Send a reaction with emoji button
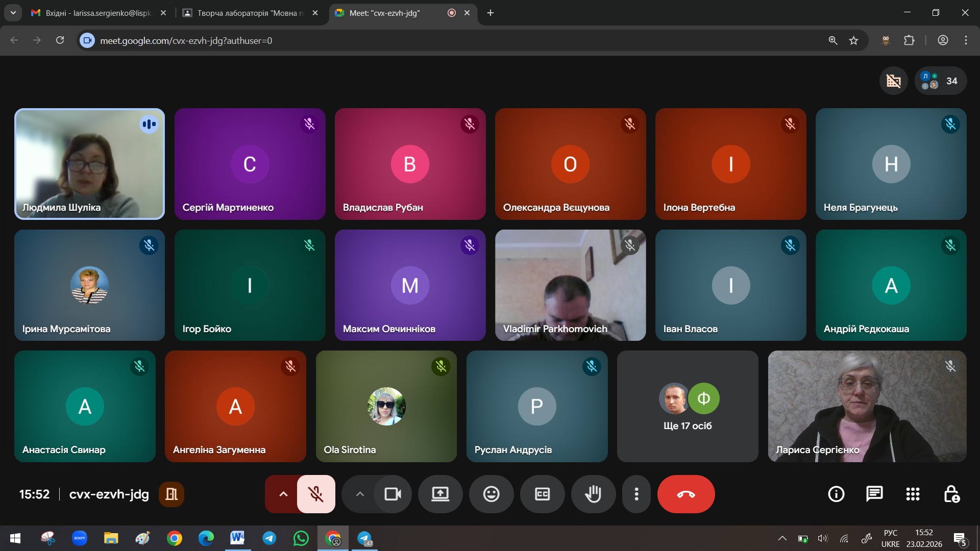Image resolution: width=980 pixels, height=551 pixels. coord(491,494)
